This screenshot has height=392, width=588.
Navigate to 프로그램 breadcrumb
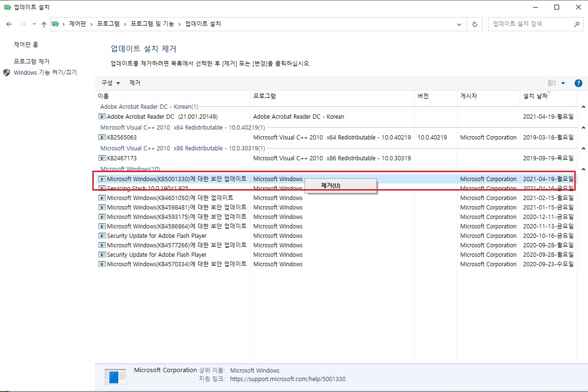point(108,24)
